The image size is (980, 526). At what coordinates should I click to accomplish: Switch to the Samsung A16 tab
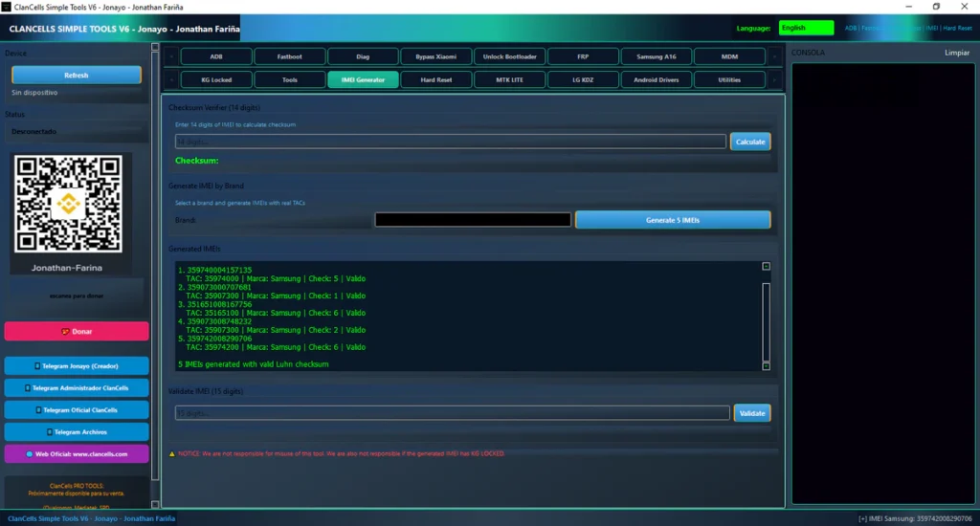point(657,56)
